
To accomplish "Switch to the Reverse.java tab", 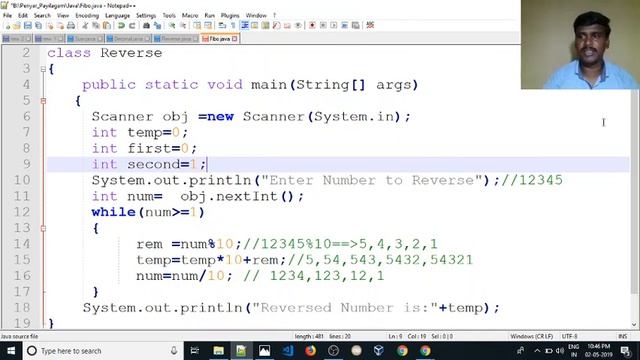I will [x=176, y=39].
